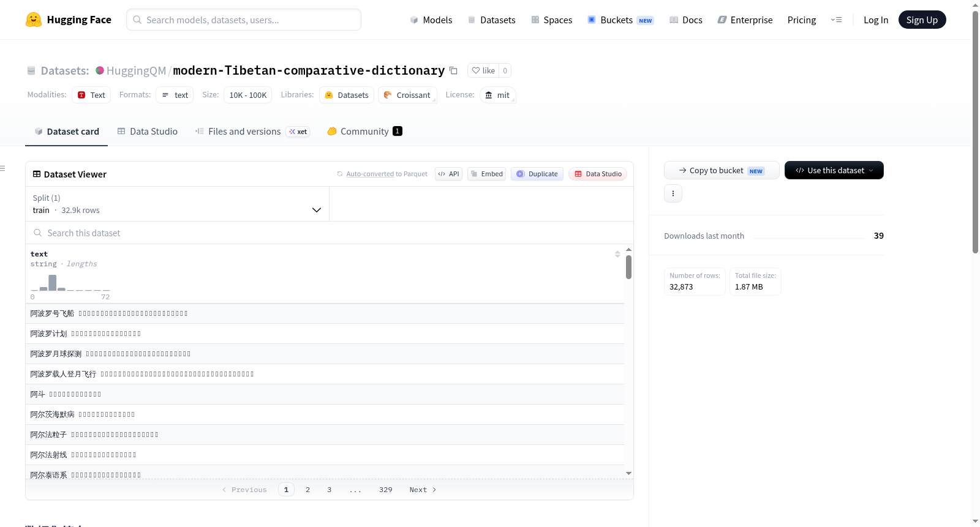This screenshot has height=527, width=980.
Task: Click the like count 0
Action: 505,70
